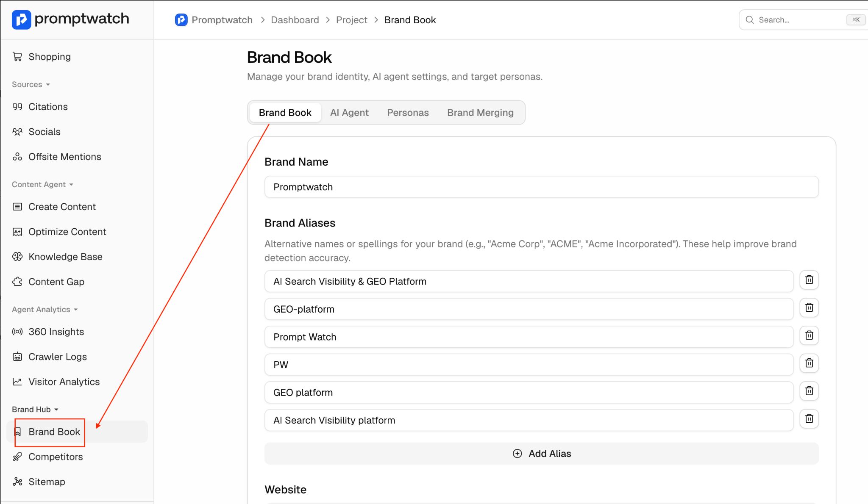Click the Brand Name input field

(542, 187)
